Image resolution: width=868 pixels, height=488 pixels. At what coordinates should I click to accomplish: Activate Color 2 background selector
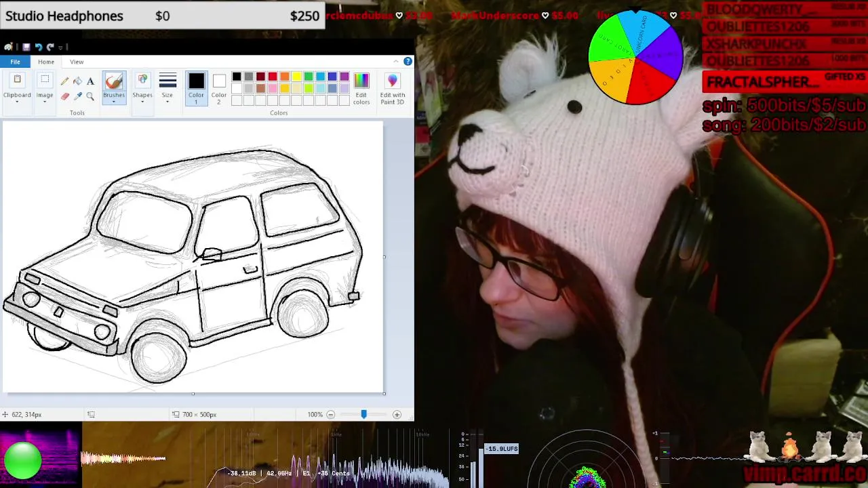(219, 88)
